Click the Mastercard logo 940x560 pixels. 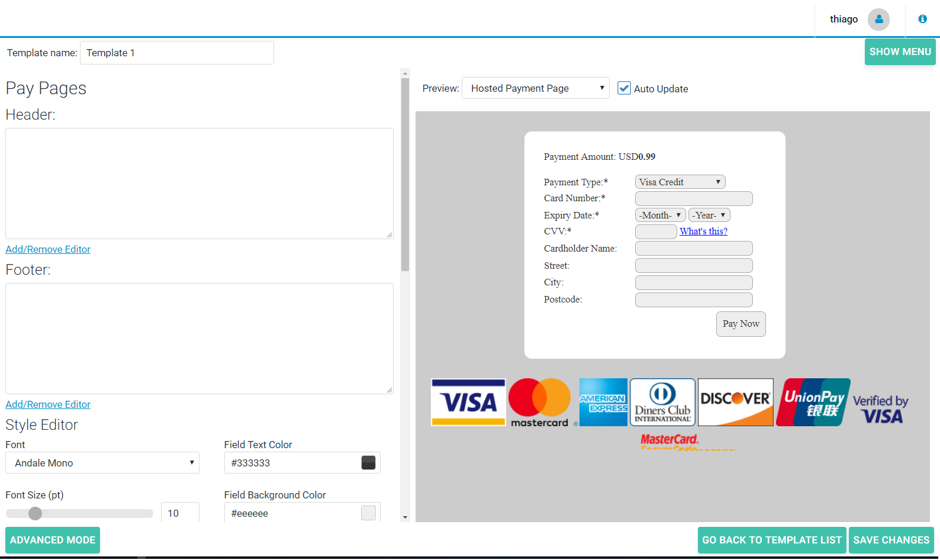point(540,403)
